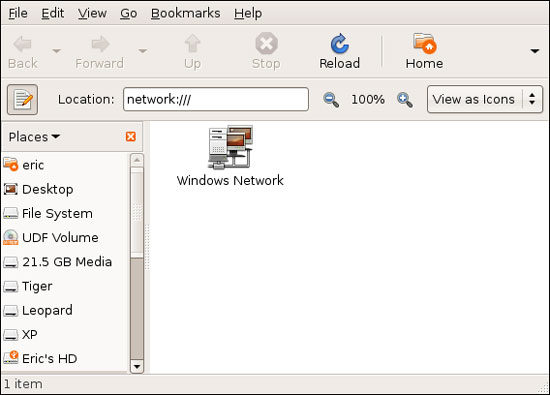Click inside the Location text field

click(x=216, y=100)
